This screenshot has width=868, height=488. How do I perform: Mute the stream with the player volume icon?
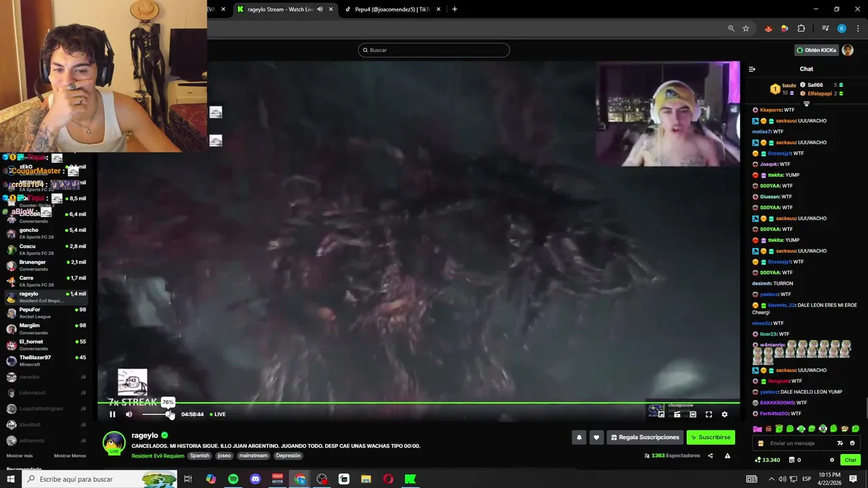(129, 414)
